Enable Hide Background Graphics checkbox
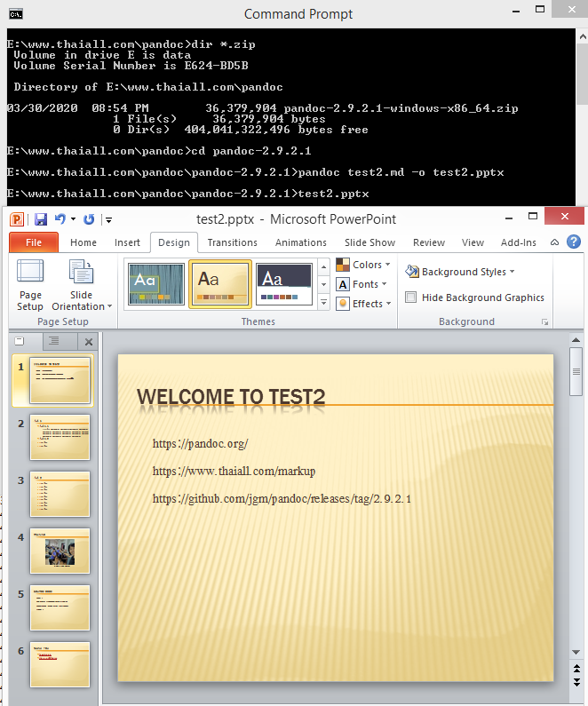Image resolution: width=588 pixels, height=706 pixels. (410, 297)
